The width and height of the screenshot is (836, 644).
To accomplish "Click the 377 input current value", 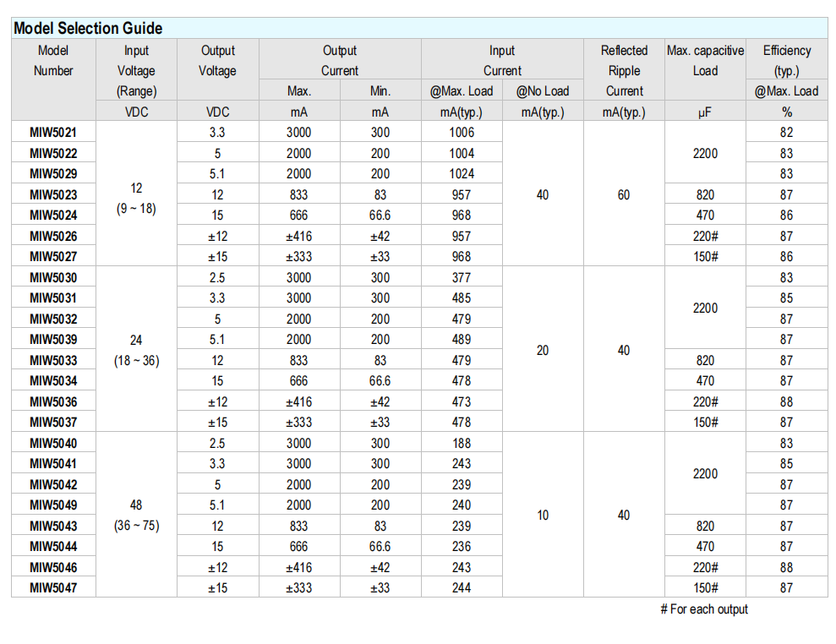I will [462, 277].
